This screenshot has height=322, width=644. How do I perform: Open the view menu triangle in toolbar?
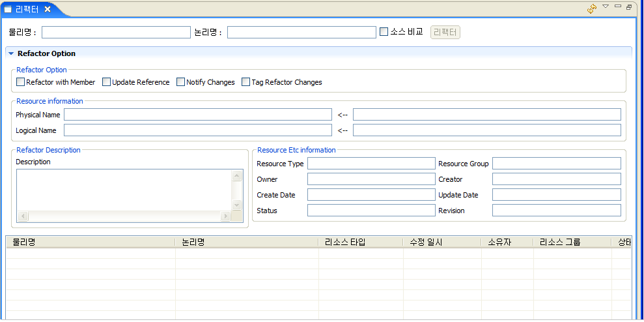coord(605,7)
